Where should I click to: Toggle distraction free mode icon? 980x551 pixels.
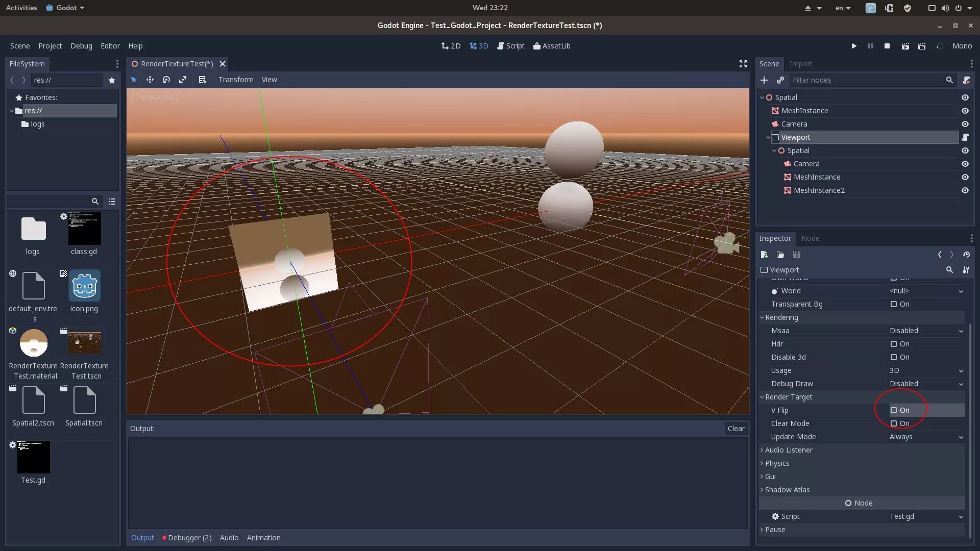click(743, 64)
